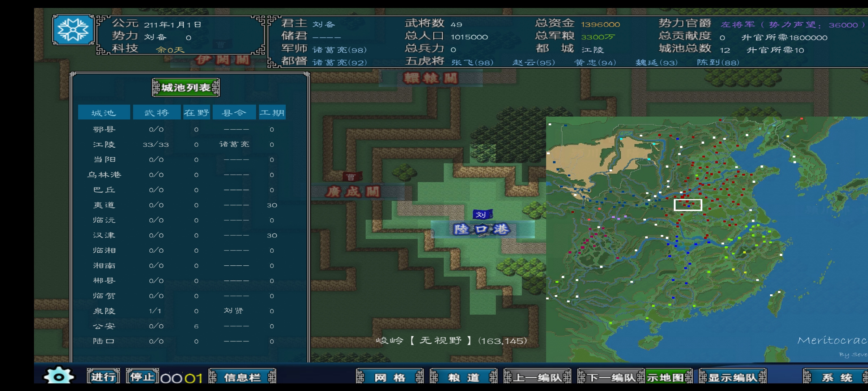The width and height of the screenshot is (868, 391).
Task: Click the 轘辕关 pass label on map
Action: point(430,78)
